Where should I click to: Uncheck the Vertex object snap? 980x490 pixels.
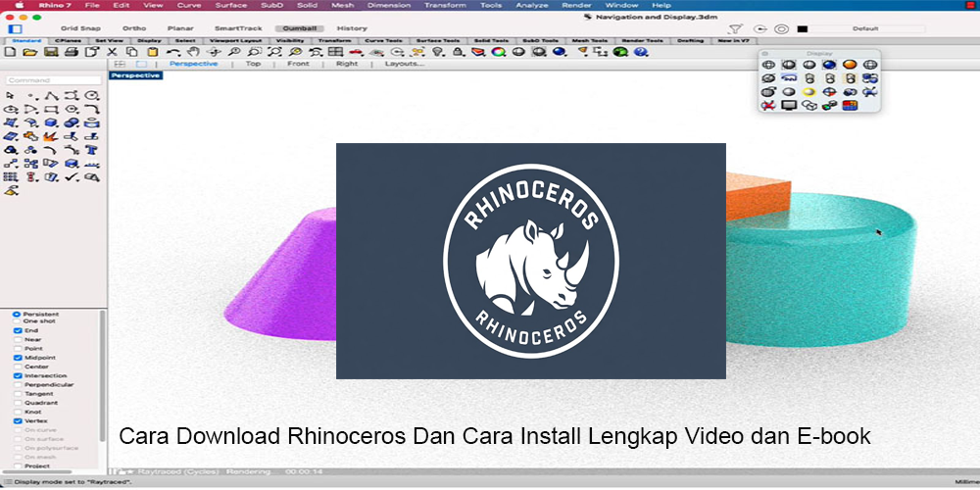coord(18,421)
